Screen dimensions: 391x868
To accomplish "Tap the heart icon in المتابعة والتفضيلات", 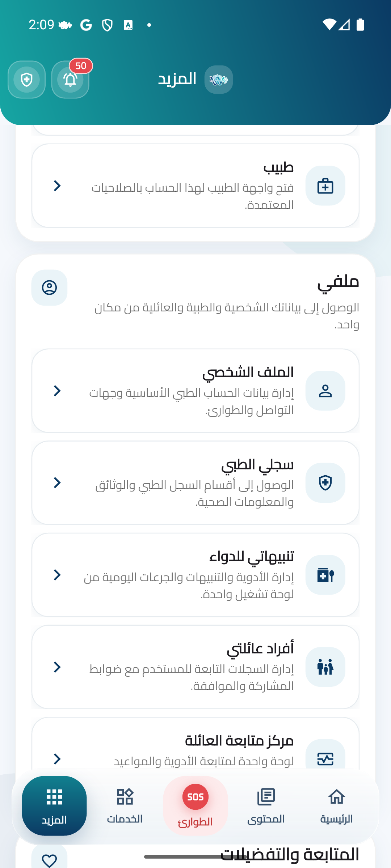I will (49, 860).
